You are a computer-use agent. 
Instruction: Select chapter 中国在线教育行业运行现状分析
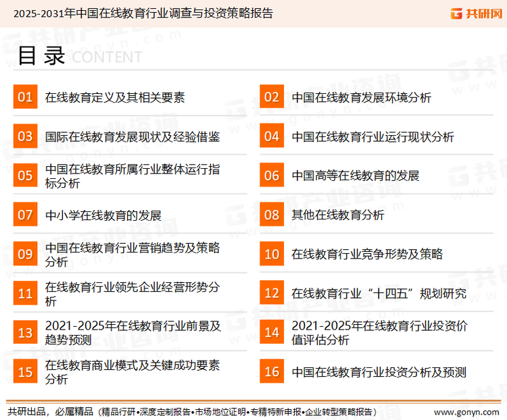click(x=372, y=136)
